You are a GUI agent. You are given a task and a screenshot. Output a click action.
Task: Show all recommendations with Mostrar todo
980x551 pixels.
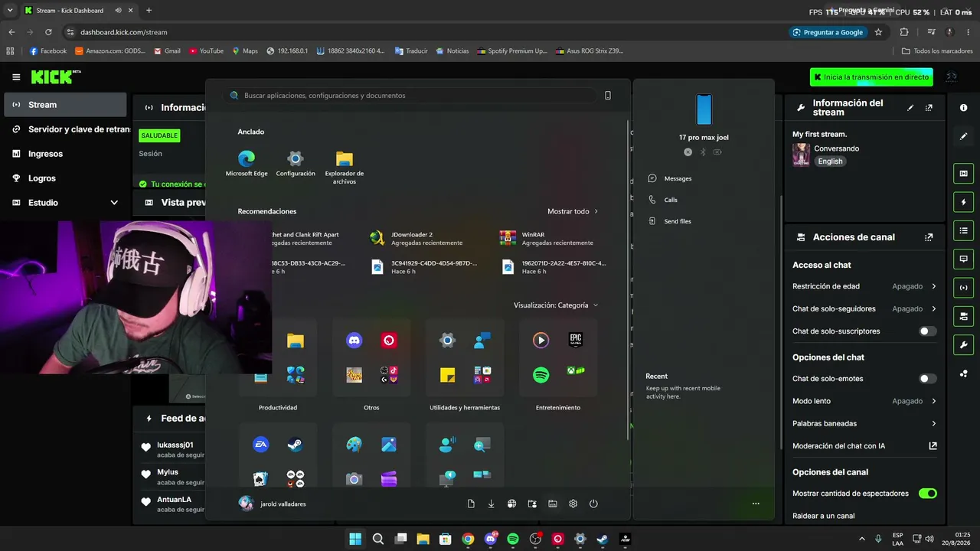coord(573,211)
